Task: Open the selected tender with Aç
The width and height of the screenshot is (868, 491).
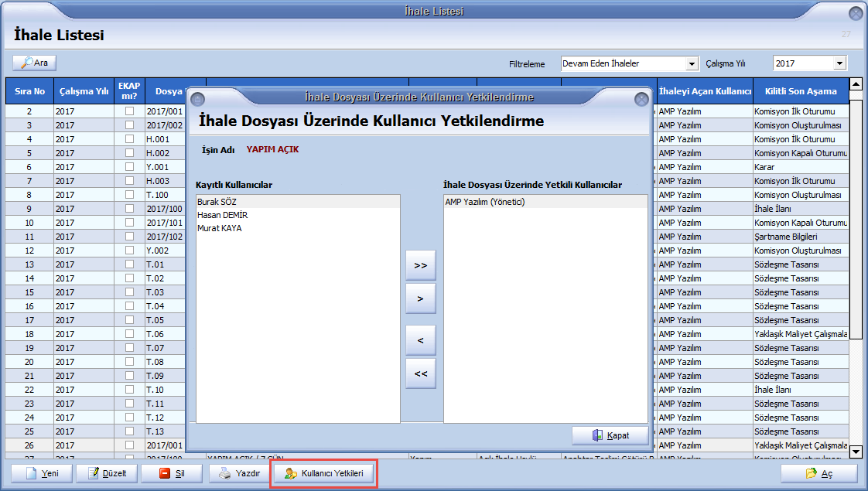Action: tap(818, 473)
